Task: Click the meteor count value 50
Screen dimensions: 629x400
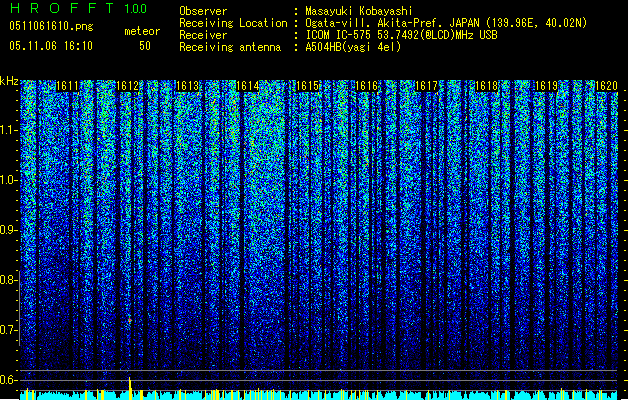Action: (145, 46)
